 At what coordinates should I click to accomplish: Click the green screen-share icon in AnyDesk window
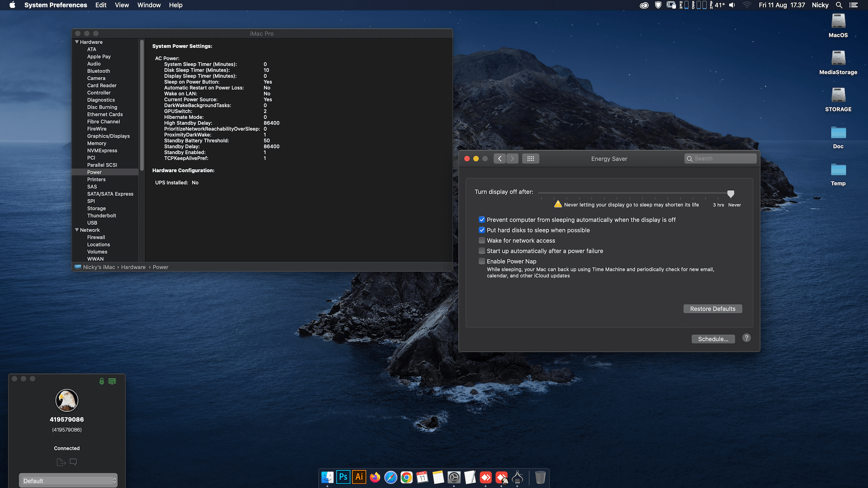[x=112, y=381]
